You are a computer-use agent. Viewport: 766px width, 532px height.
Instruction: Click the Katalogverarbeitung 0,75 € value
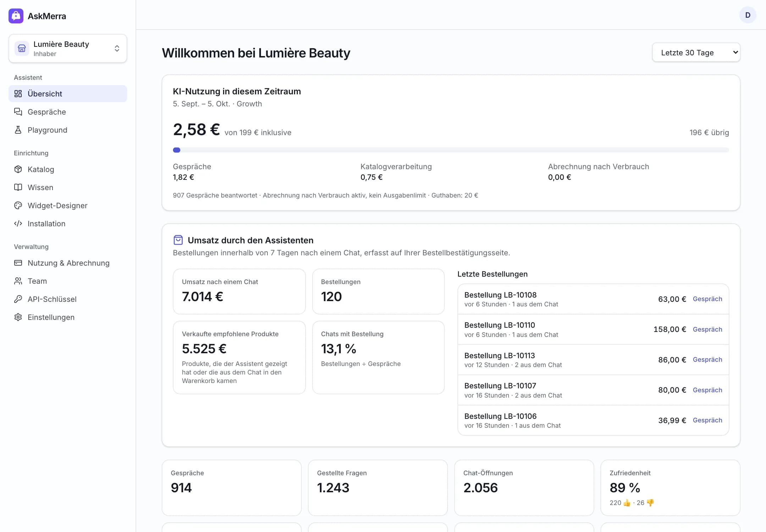tap(371, 177)
